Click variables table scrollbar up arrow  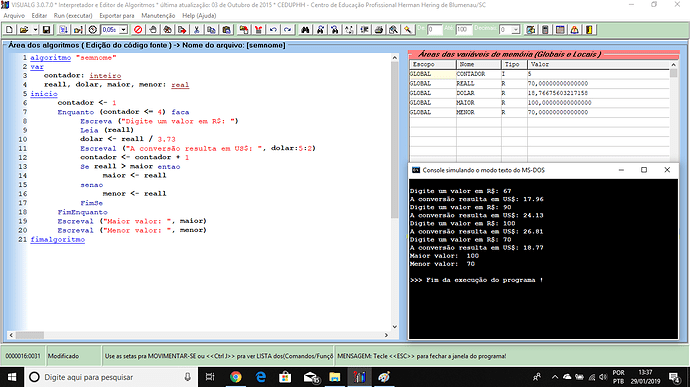tap(673, 65)
